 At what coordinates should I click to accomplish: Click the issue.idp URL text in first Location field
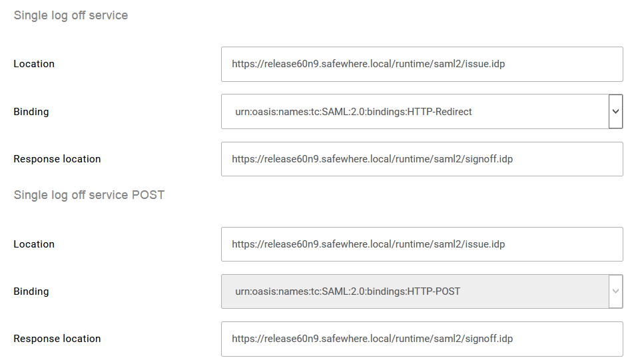pos(368,65)
